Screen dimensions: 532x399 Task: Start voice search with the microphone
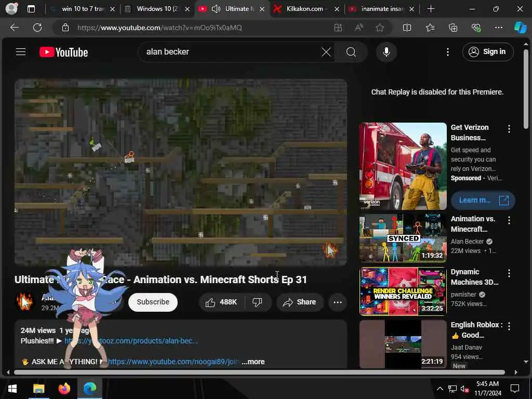coord(386,52)
